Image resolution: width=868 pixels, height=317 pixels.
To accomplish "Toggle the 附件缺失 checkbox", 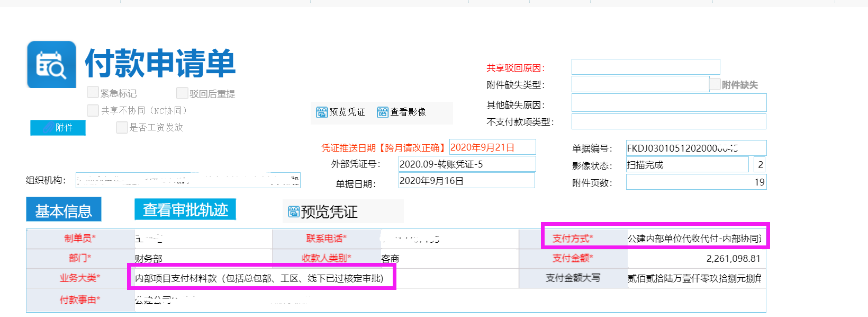I will (x=715, y=84).
